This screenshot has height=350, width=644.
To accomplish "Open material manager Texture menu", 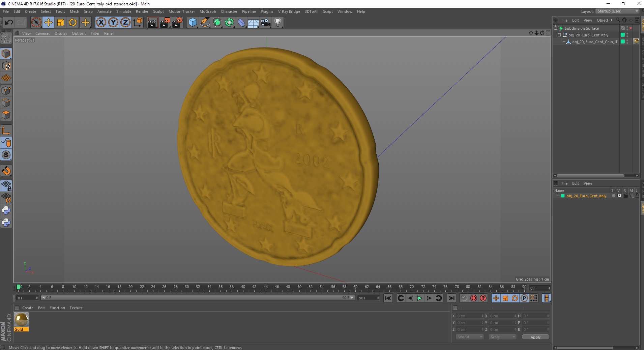I will point(76,308).
